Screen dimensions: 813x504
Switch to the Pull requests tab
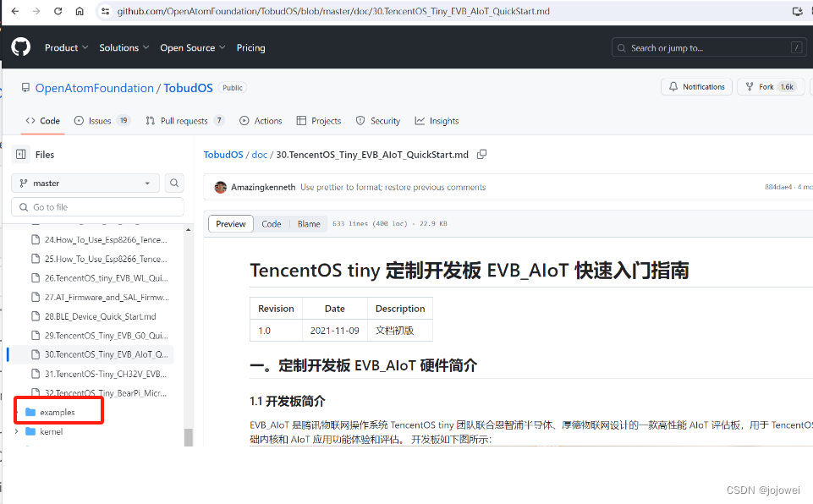point(185,121)
